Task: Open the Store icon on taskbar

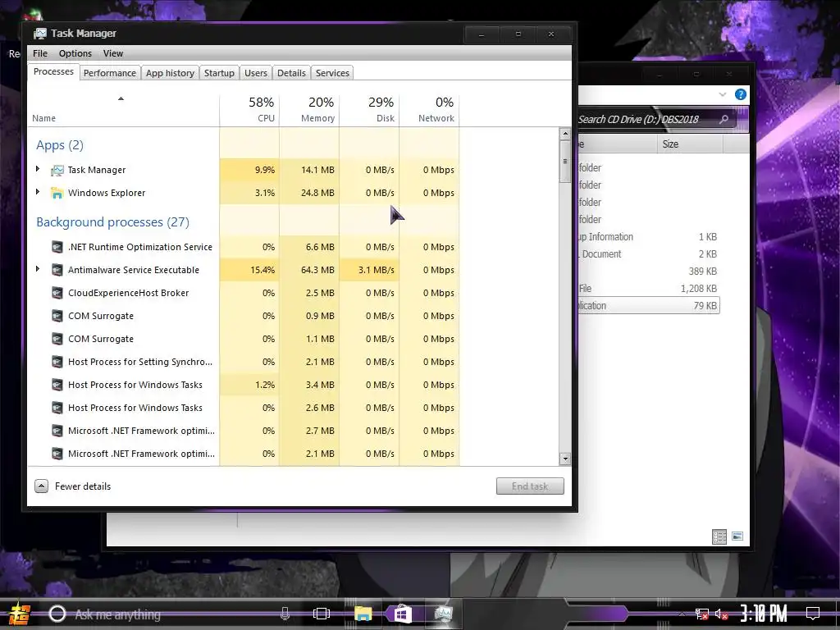Action: point(402,614)
